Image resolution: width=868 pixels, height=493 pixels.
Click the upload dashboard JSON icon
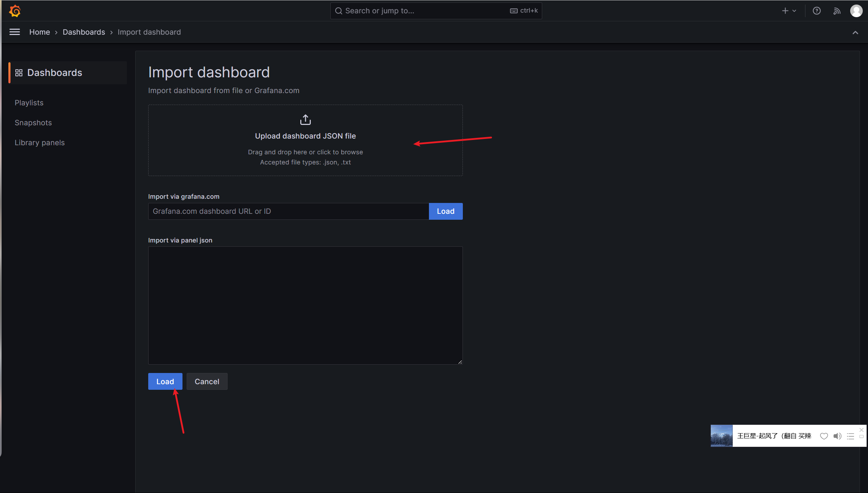[305, 120]
